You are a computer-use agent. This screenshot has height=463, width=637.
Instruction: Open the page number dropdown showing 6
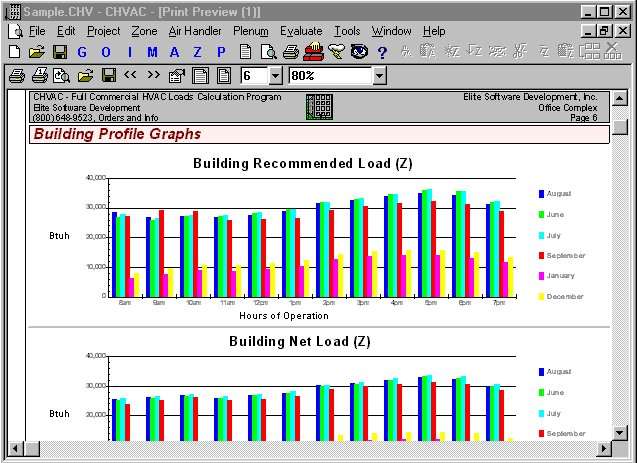(x=275, y=75)
